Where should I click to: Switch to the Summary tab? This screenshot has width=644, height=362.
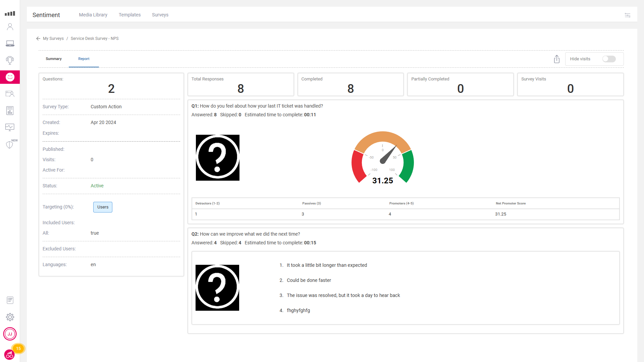pos(54,59)
